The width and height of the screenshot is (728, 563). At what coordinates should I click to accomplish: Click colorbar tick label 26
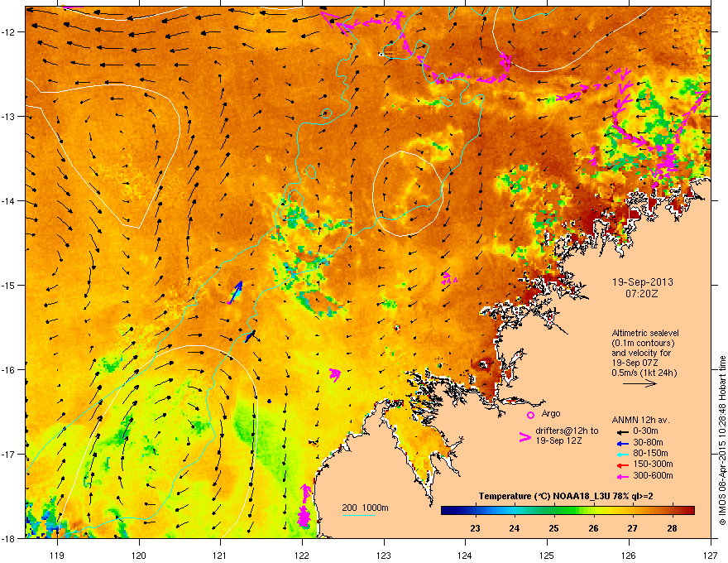[593, 528]
